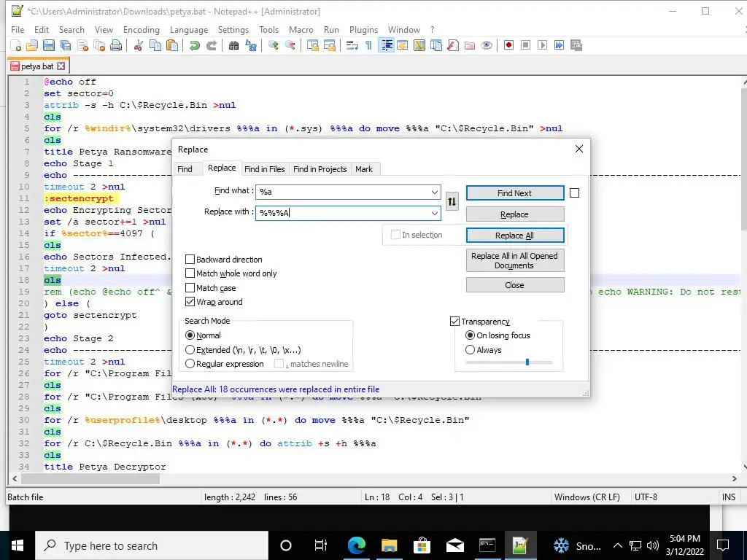Image resolution: width=747 pixels, height=560 pixels.
Task: Click the green Undo arrow icon
Action: click(x=194, y=46)
